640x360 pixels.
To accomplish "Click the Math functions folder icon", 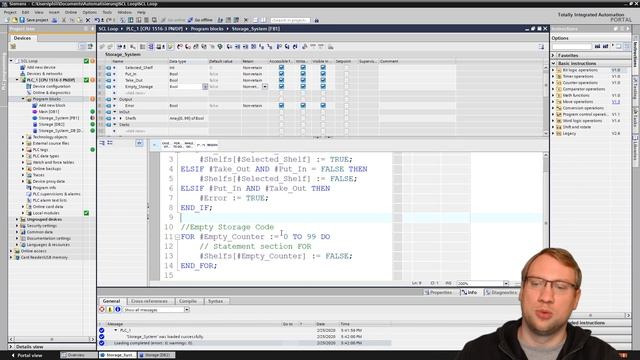I will [559, 95].
